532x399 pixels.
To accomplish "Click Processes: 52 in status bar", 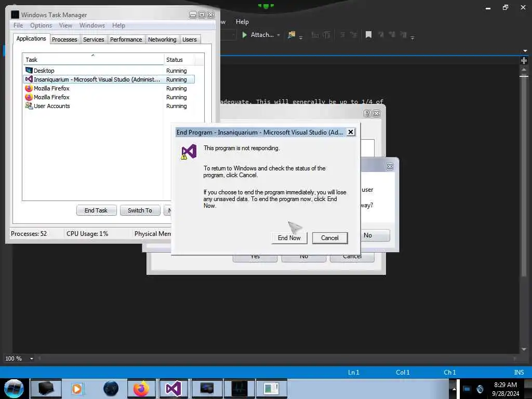I will point(29,234).
